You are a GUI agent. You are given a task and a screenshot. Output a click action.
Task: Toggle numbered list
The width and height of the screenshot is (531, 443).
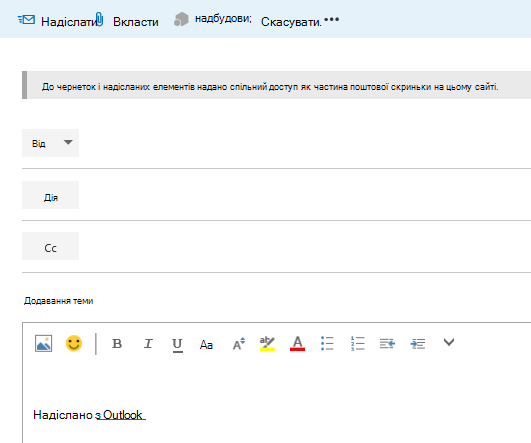pyautogui.click(x=358, y=343)
